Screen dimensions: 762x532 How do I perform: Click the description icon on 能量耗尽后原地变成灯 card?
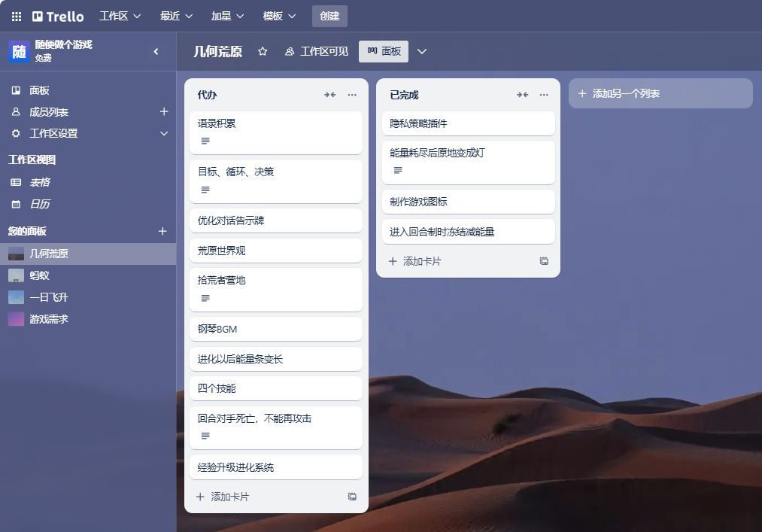point(398,170)
